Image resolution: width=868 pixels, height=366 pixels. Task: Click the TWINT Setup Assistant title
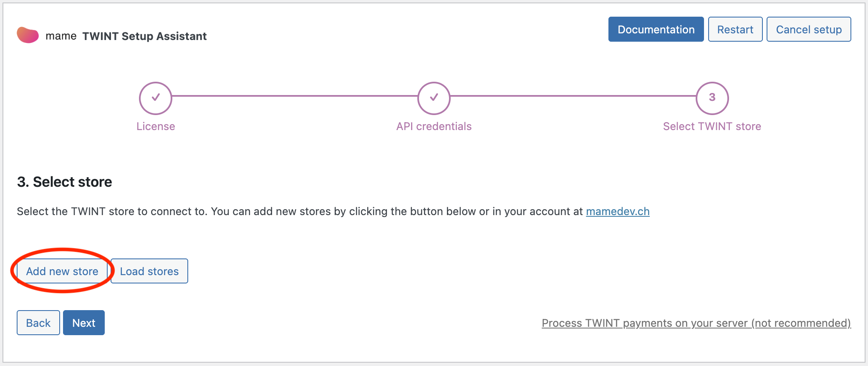(x=144, y=36)
